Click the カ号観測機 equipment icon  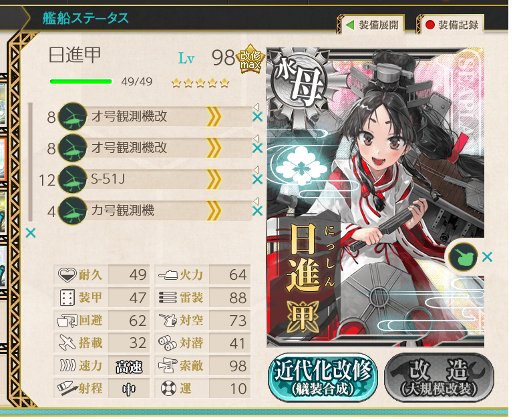[x=73, y=211]
